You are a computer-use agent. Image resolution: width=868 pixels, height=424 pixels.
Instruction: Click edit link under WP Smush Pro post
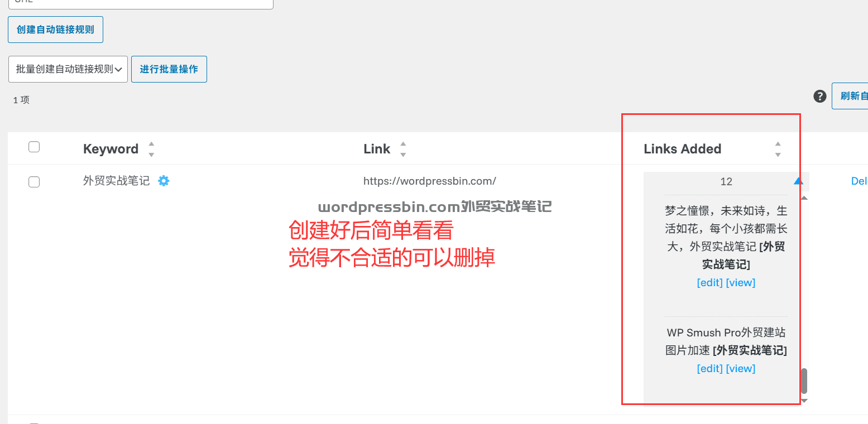710,368
